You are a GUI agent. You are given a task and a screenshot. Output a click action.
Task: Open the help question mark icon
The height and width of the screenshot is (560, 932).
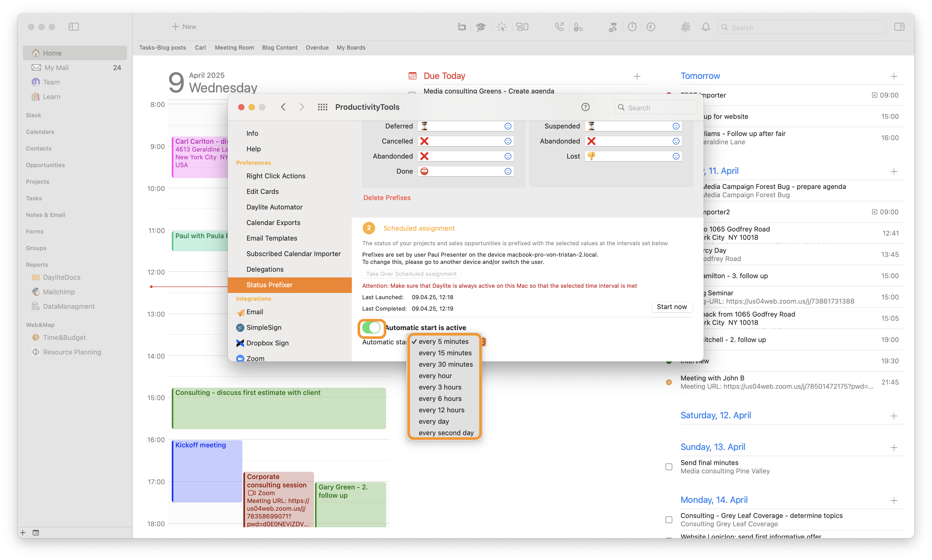point(585,107)
